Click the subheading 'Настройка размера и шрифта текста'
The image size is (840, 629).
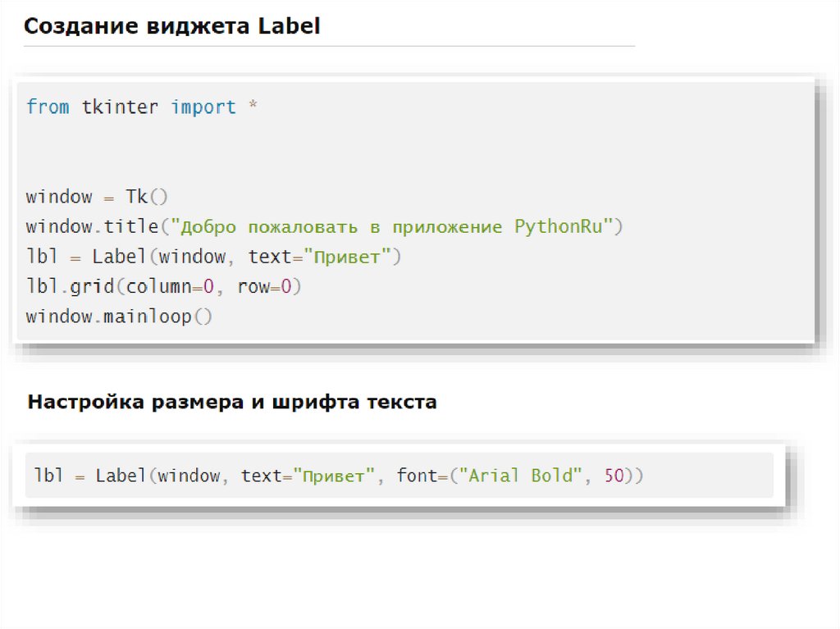coord(232,401)
